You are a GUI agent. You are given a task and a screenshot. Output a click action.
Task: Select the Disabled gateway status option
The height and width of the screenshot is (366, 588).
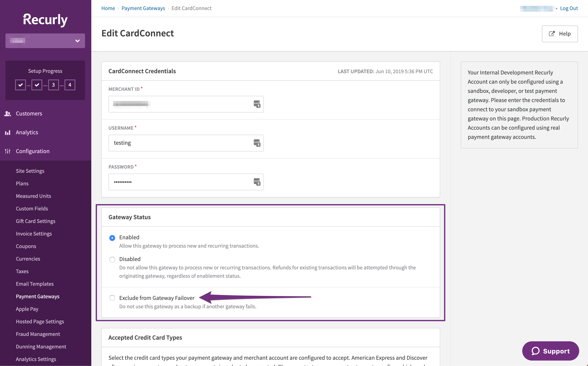click(x=112, y=260)
